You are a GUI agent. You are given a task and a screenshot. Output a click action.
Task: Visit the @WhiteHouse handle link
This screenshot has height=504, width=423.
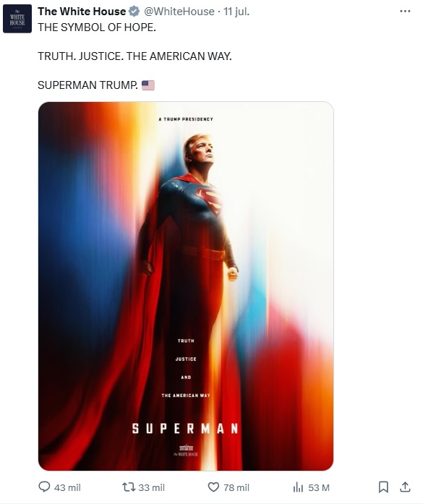click(179, 12)
